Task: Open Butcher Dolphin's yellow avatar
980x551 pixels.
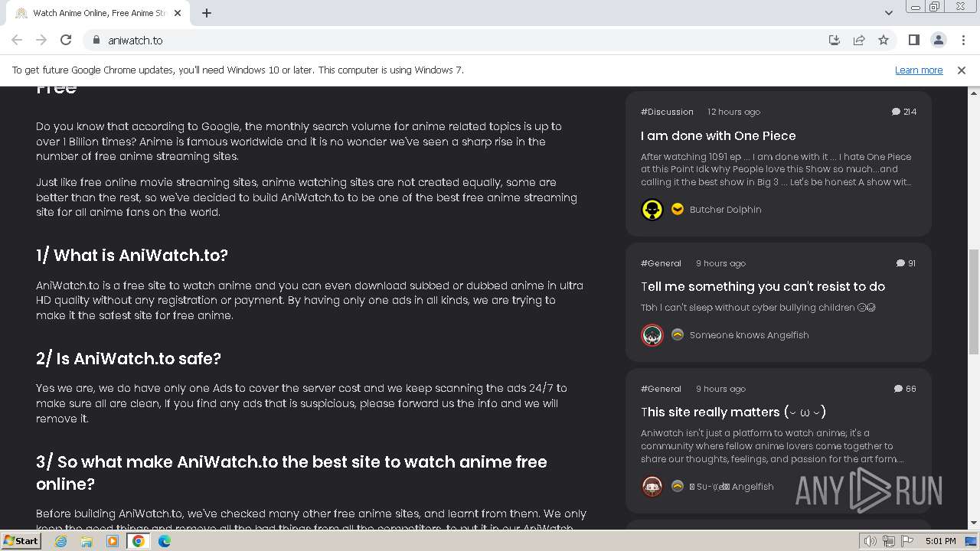Action: (652, 210)
